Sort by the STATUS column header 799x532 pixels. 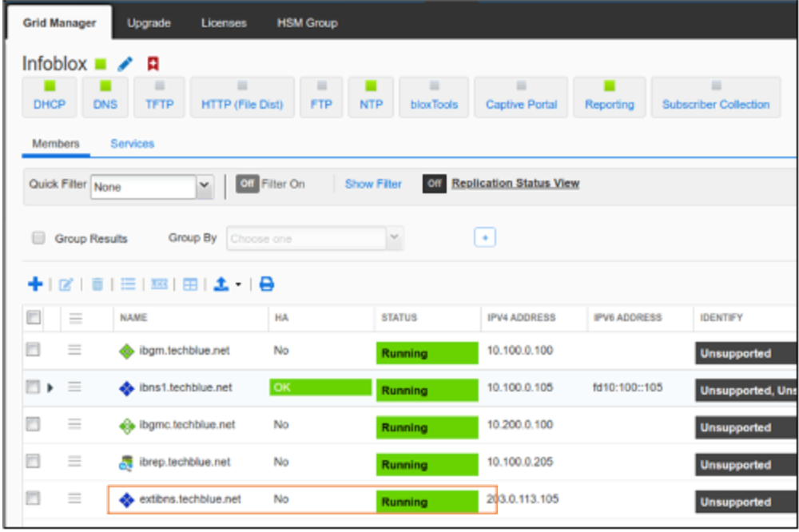[x=399, y=317]
